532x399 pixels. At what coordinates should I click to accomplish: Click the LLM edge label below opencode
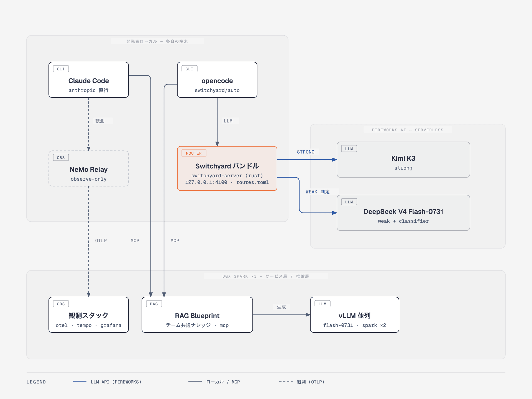pyautogui.click(x=228, y=121)
